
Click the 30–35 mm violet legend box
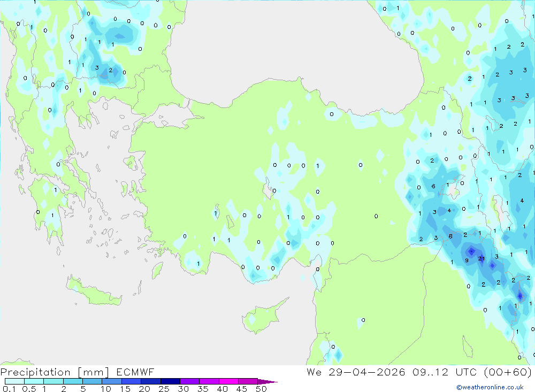[189, 381]
